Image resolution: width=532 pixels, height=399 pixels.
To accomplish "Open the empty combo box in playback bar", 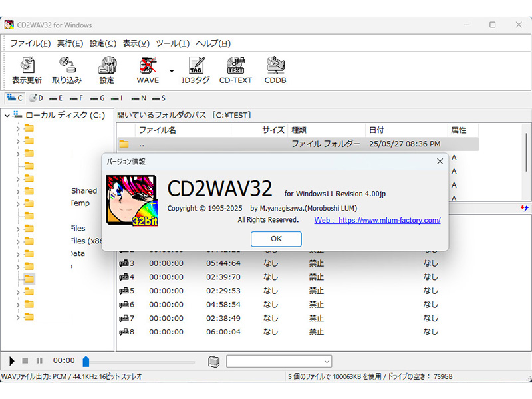I will point(279,361).
